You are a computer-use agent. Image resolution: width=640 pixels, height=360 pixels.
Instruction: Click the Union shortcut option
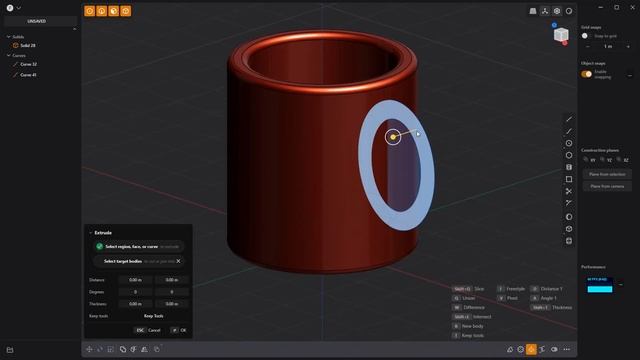point(464,298)
